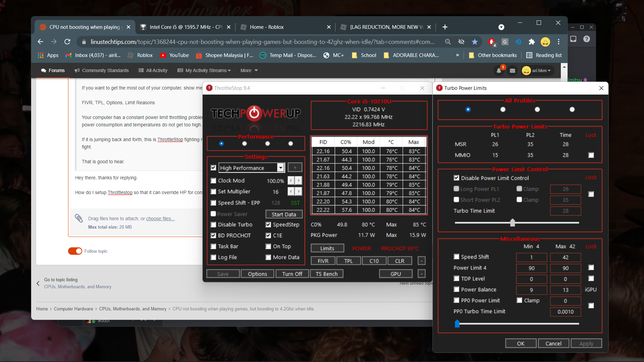Screen dimensions: 644x362
Task: Click the Turbo Time Limit slider handle
Action: (x=513, y=223)
